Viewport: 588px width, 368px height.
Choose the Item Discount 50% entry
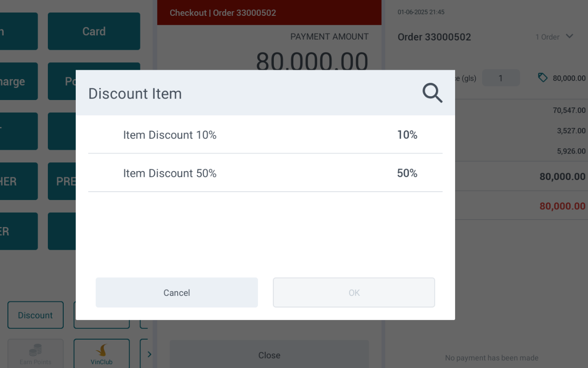tap(265, 173)
